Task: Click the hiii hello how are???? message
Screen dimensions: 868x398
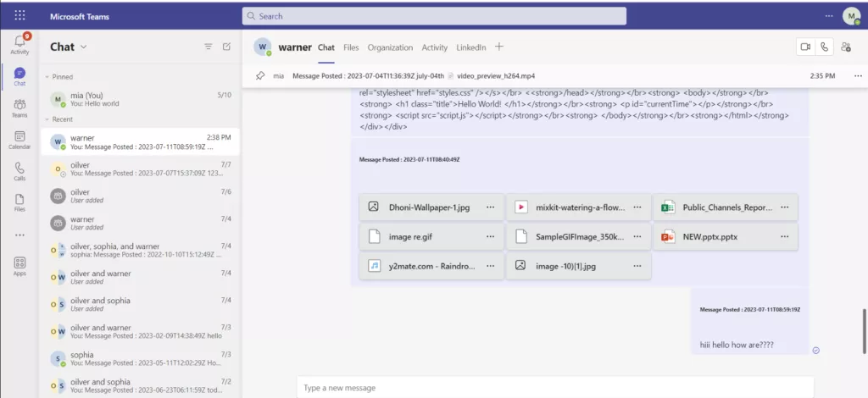Action: (737, 345)
